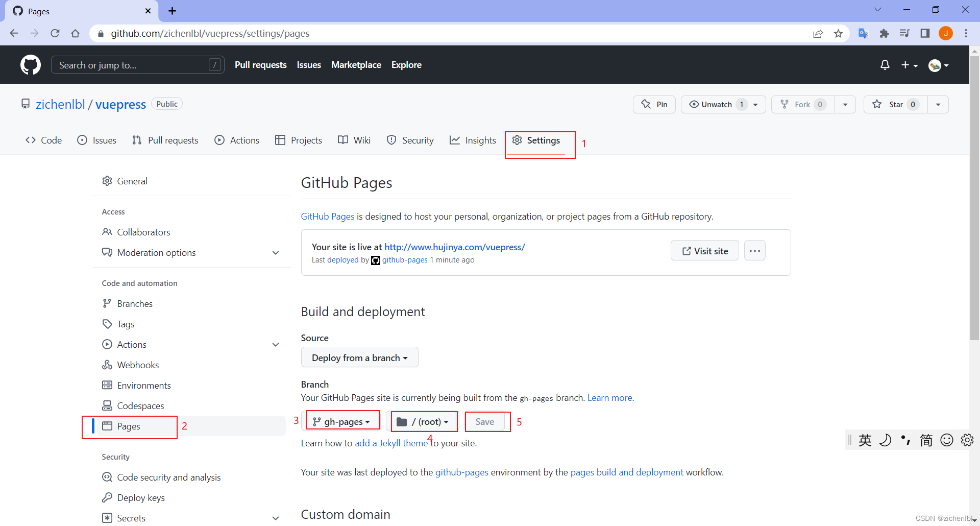
Task: Switch to the Insights tab
Action: coord(473,140)
